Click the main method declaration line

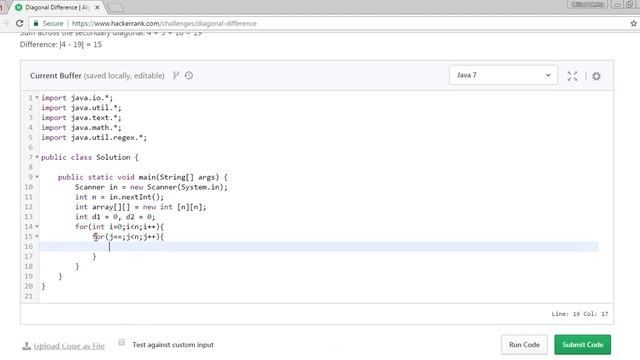[x=142, y=177]
